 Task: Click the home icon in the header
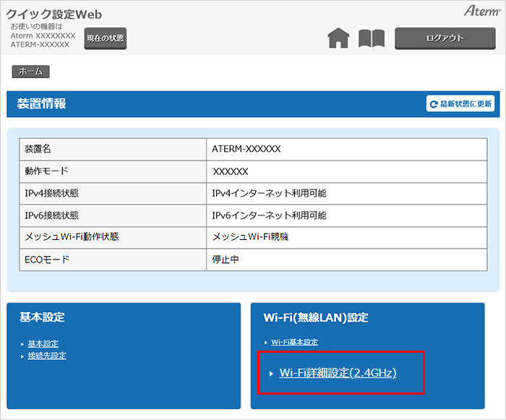click(x=338, y=38)
